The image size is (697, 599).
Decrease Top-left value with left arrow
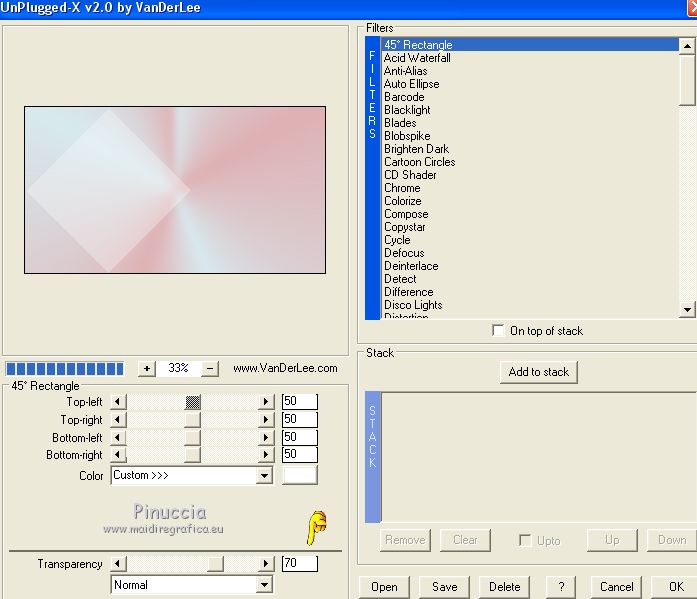[118, 402]
